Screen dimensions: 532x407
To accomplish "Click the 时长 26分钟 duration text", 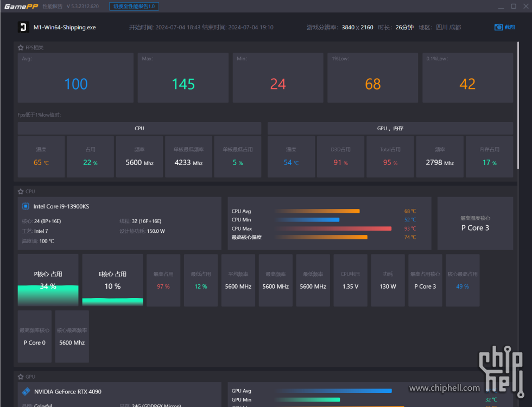I will click(396, 28).
